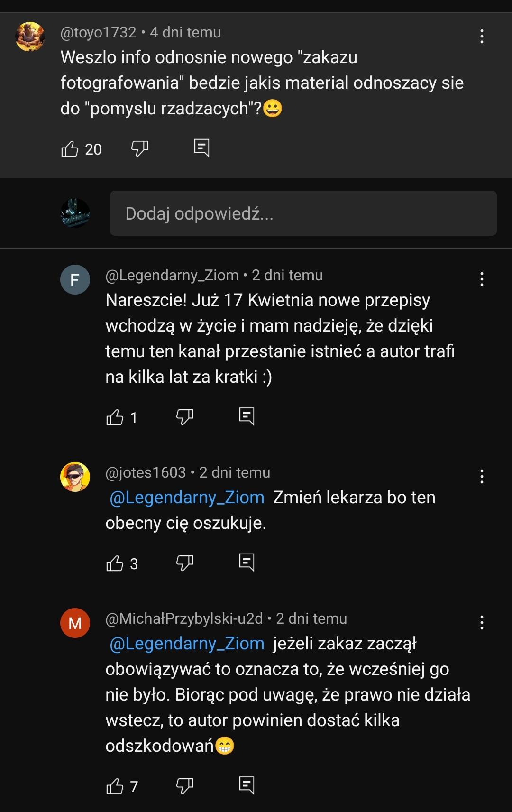Dislike the @jotes1603 reply
Screen dimensions: 512x812
coord(184,563)
